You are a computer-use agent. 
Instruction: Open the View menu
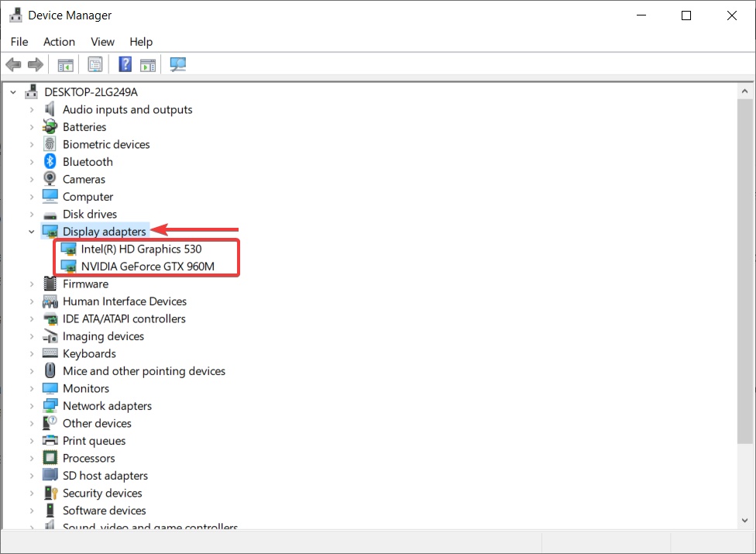[x=103, y=42]
